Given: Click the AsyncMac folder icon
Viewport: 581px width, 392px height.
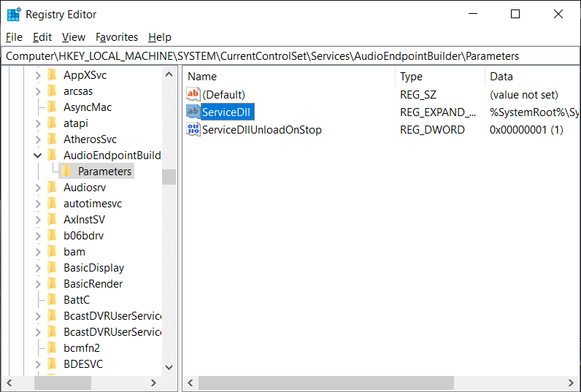Looking at the screenshot, I should click(x=53, y=107).
